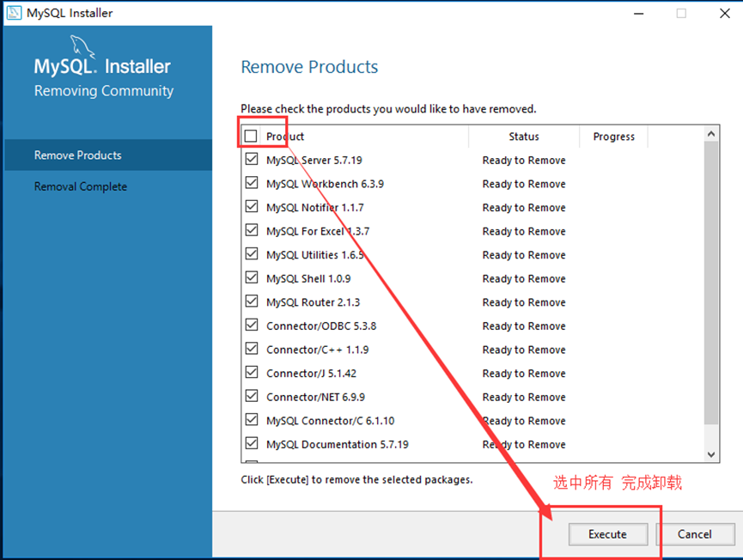Select the MySQL Notifier 1.1.7 product name
Image resolution: width=743 pixels, height=560 pixels.
point(315,208)
